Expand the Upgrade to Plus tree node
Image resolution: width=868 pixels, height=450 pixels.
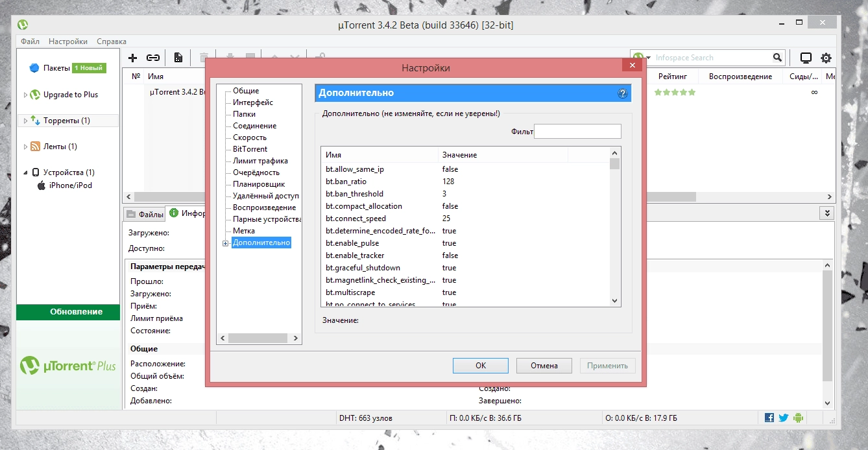[x=26, y=95]
